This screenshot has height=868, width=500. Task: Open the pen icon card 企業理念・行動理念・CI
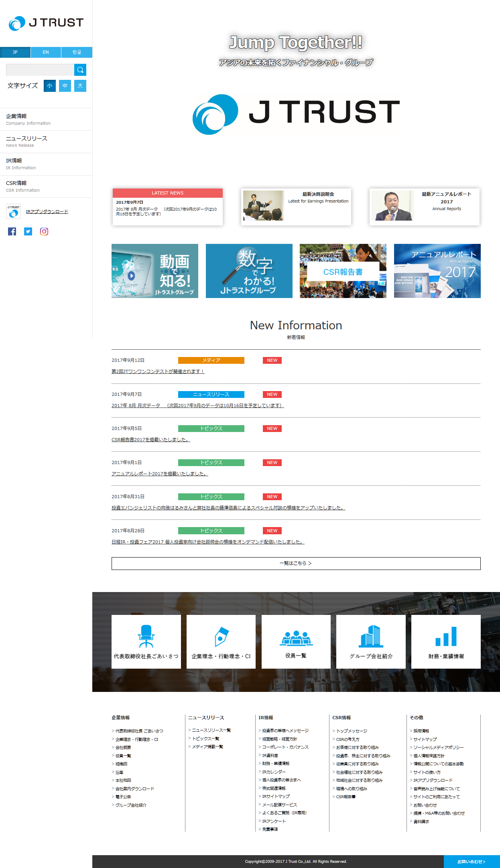(x=221, y=642)
